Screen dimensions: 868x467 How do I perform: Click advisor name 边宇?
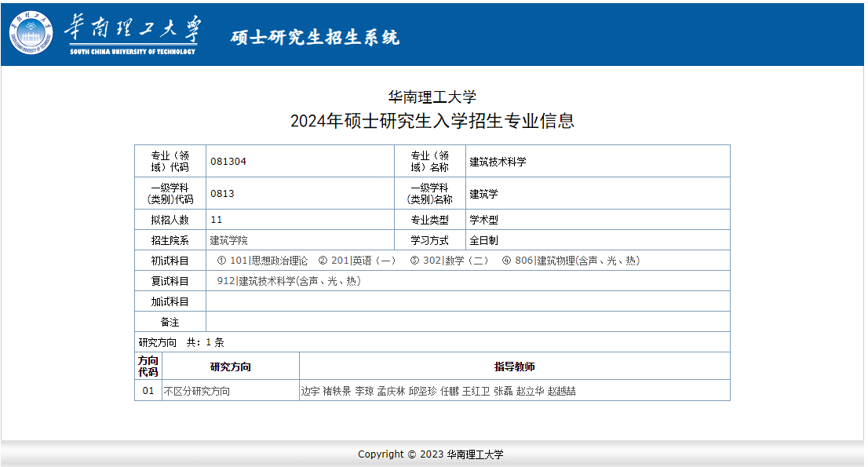311,391
